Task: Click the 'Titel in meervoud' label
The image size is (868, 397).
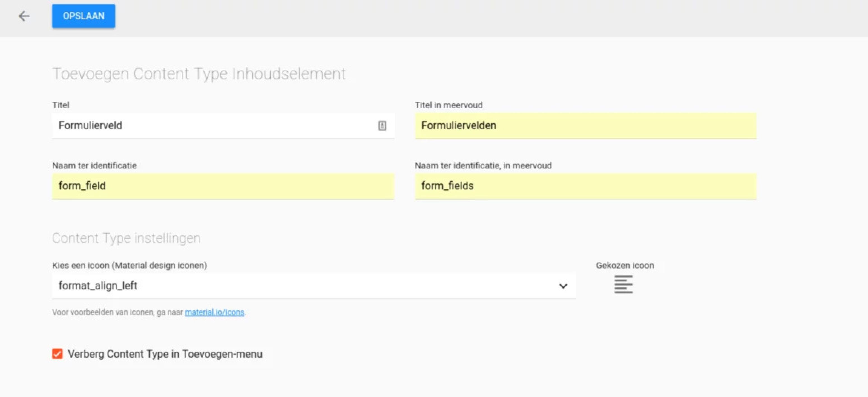Action: [449, 105]
